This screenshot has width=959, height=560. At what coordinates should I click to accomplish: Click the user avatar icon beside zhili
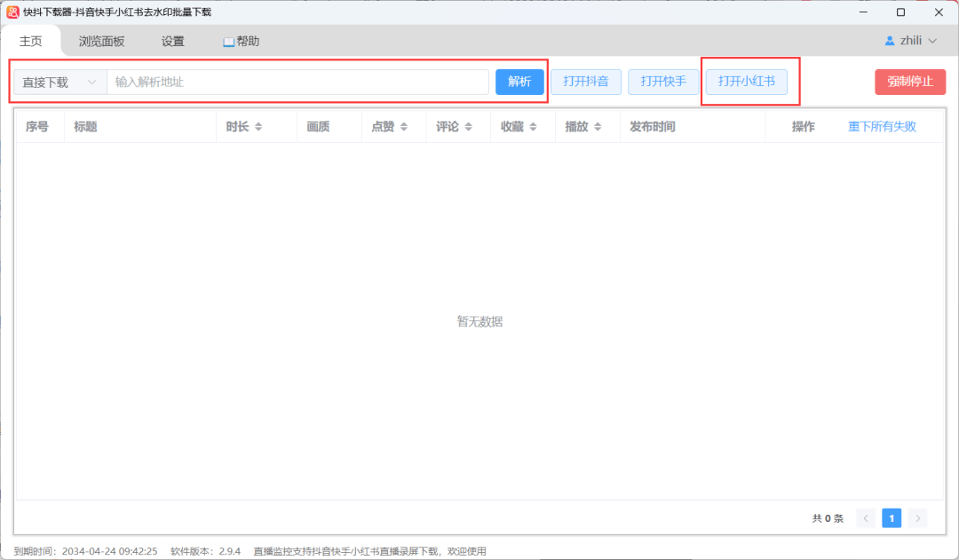[x=889, y=41]
